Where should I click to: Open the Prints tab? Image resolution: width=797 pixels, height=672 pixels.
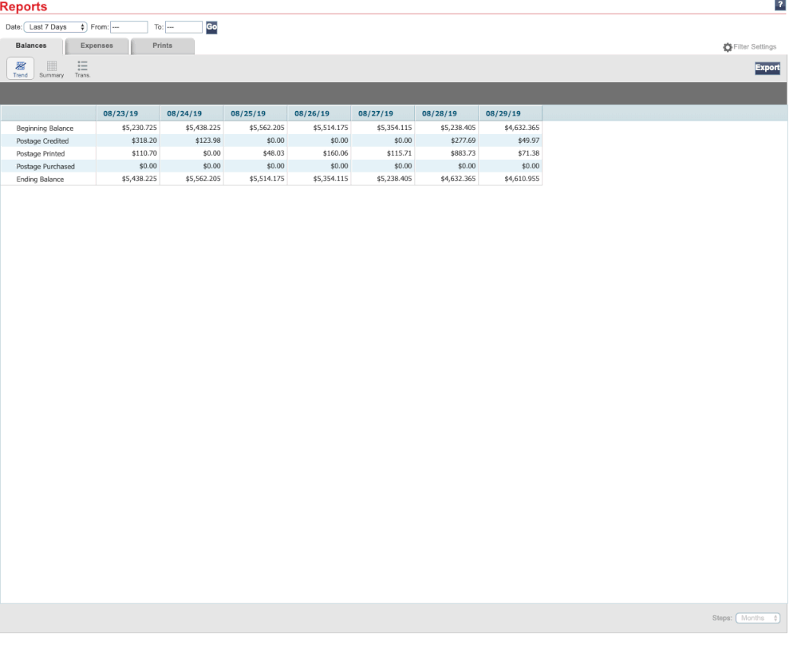tap(162, 45)
